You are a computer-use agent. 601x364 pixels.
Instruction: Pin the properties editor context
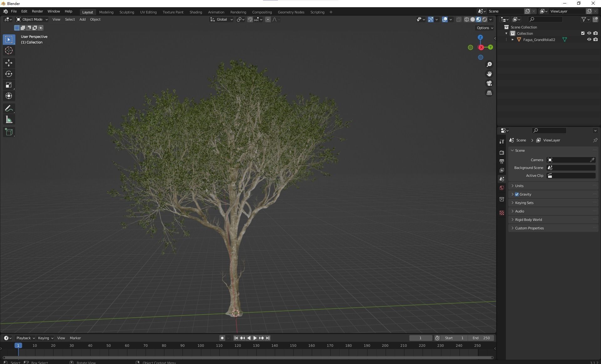point(595,140)
